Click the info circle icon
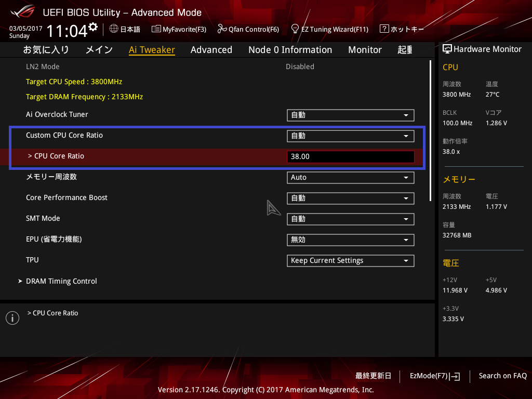Image resolution: width=532 pixels, height=399 pixels. pyautogui.click(x=12, y=318)
